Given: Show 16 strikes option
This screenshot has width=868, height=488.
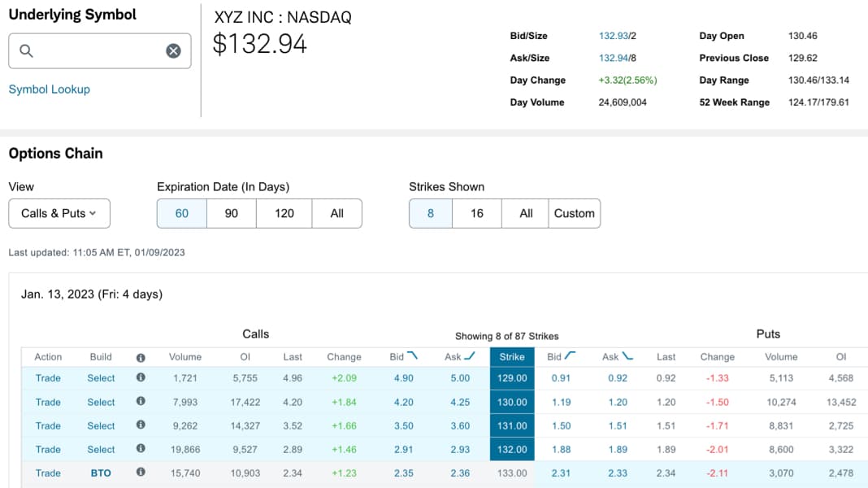Looking at the screenshot, I should 476,213.
